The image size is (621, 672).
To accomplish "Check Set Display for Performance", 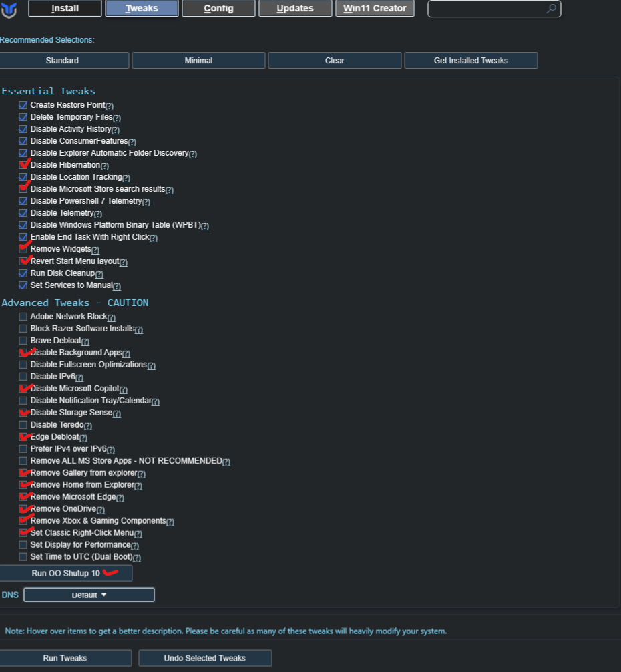I will (x=23, y=544).
